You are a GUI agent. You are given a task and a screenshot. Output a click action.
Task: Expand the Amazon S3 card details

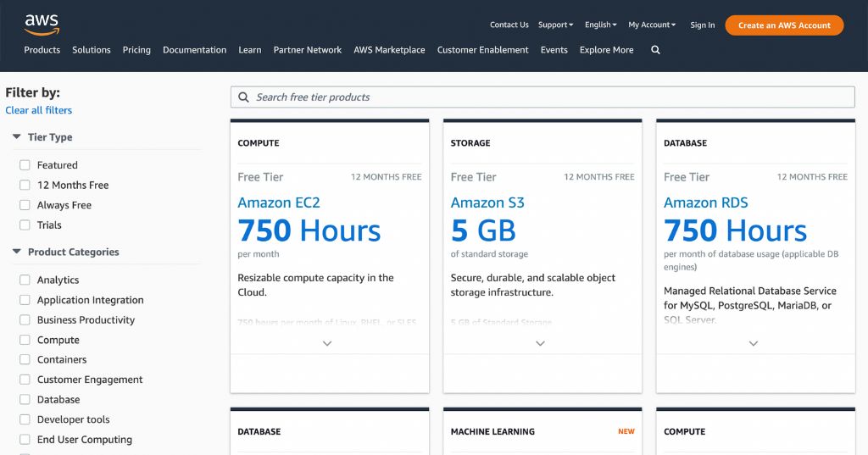(x=540, y=343)
